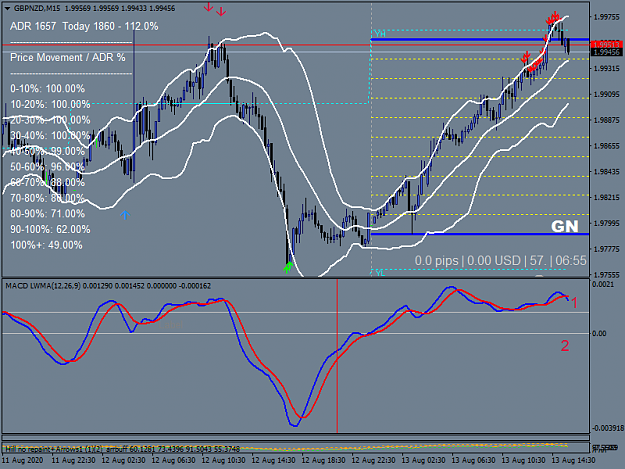Click the '0-10%: 100.00%' row

[47, 88]
